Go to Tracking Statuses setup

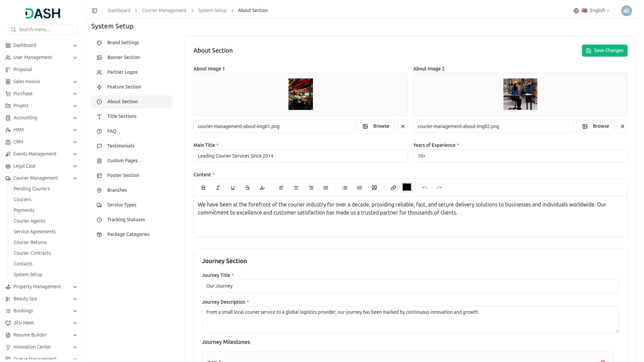(126, 220)
